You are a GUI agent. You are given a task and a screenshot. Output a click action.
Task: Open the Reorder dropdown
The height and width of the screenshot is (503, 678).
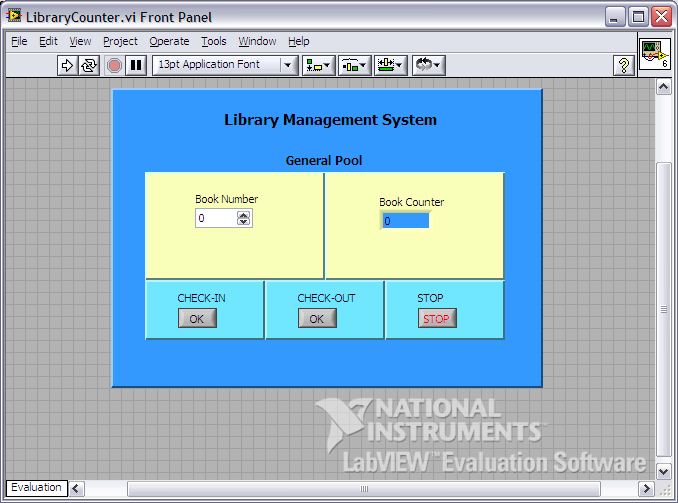[428, 65]
